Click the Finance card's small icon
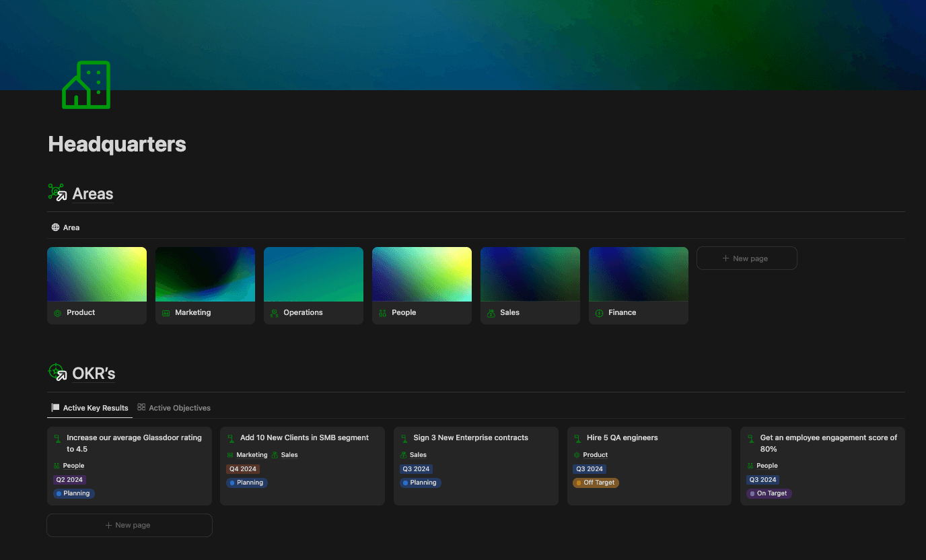This screenshot has height=560, width=926. (x=599, y=313)
